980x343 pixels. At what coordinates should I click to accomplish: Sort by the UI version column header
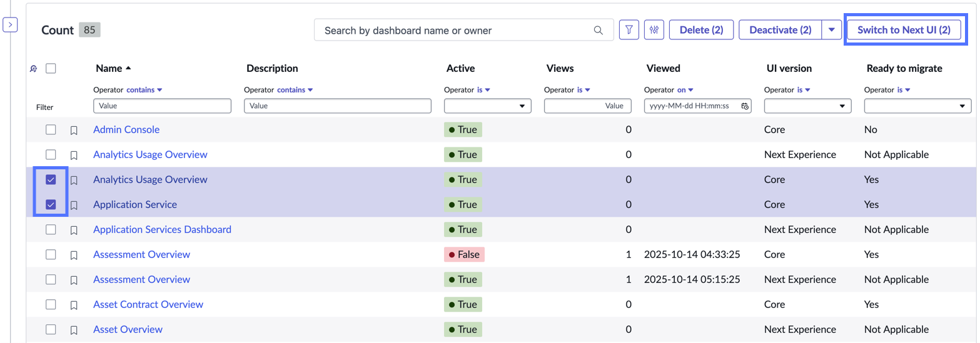pos(789,68)
